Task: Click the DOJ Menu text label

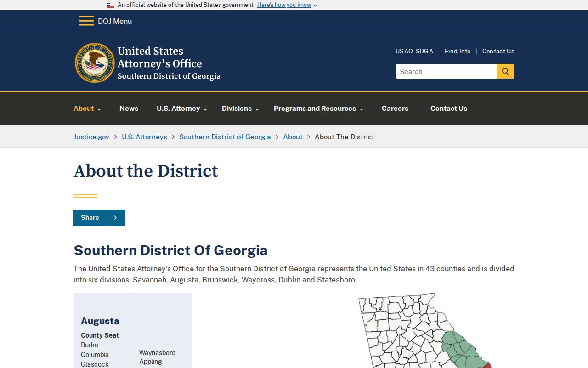Action: [115, 21]
